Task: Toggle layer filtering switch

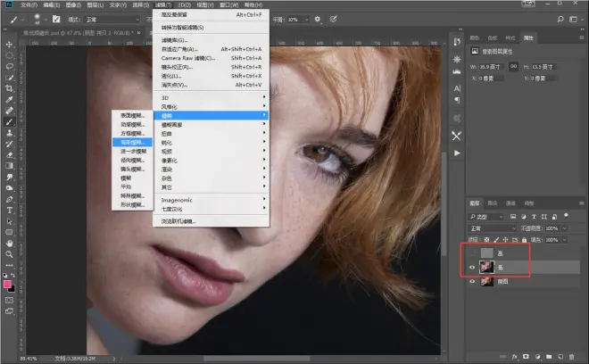Action: [566, 216]
